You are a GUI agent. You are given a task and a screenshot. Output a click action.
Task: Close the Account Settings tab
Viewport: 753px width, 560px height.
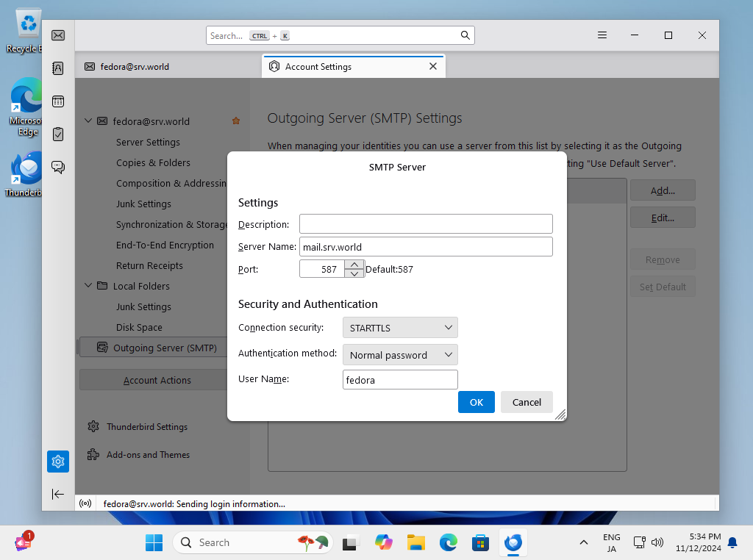pos(433,66)
